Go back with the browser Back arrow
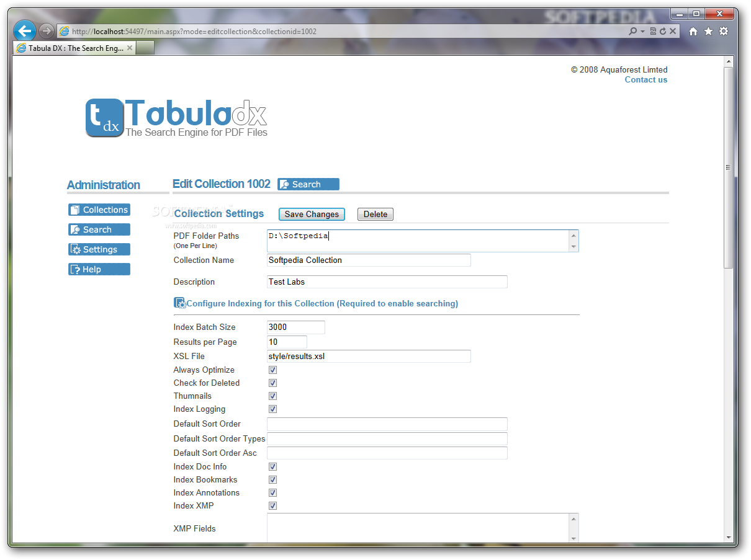 [24, 30]
